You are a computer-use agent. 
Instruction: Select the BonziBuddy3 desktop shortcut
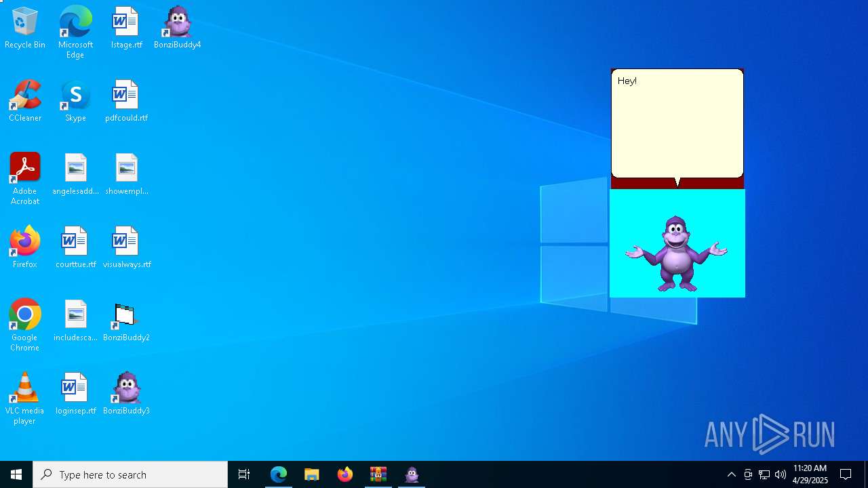[x=126, y=394]
